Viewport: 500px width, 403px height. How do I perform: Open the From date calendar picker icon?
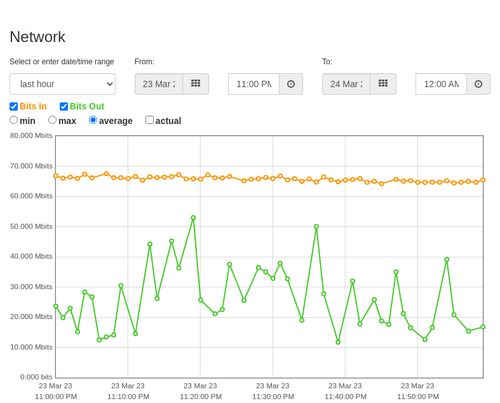click(x=196, y=84)
